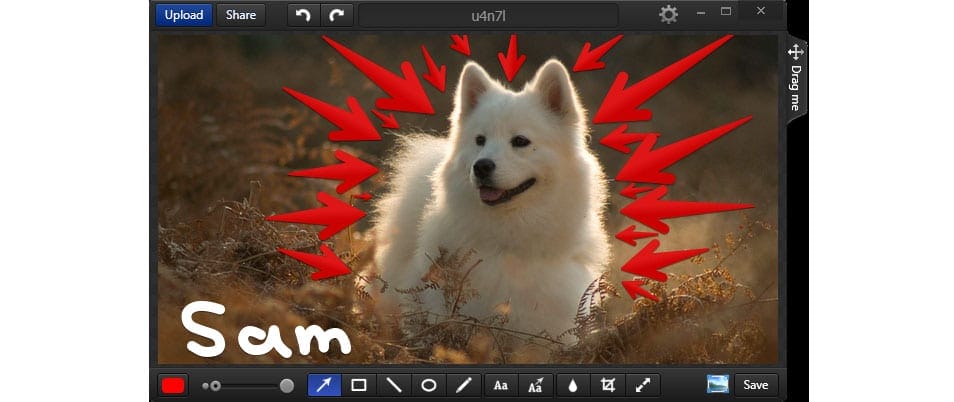This screenshot has height=402, width=954.
Task: Click the file name field u4n7l
Action: pos(488,15)
